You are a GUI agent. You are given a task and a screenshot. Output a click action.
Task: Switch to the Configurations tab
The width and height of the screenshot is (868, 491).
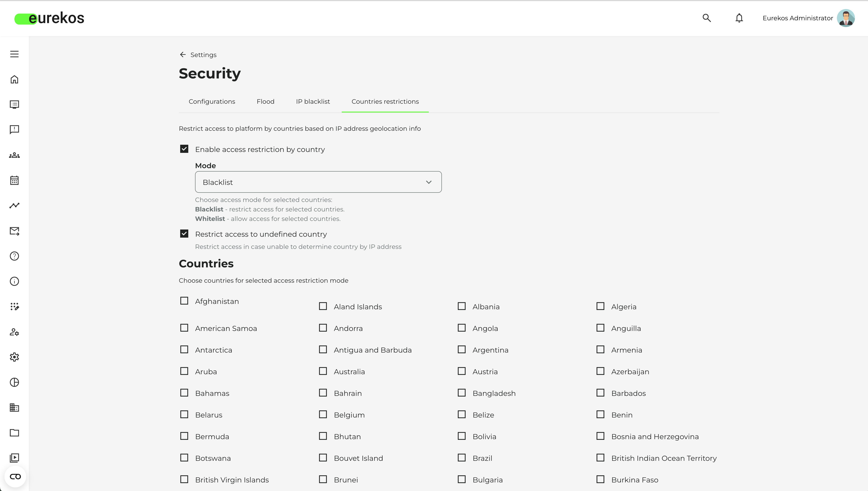pyautogui.click(x=212, y=101)
